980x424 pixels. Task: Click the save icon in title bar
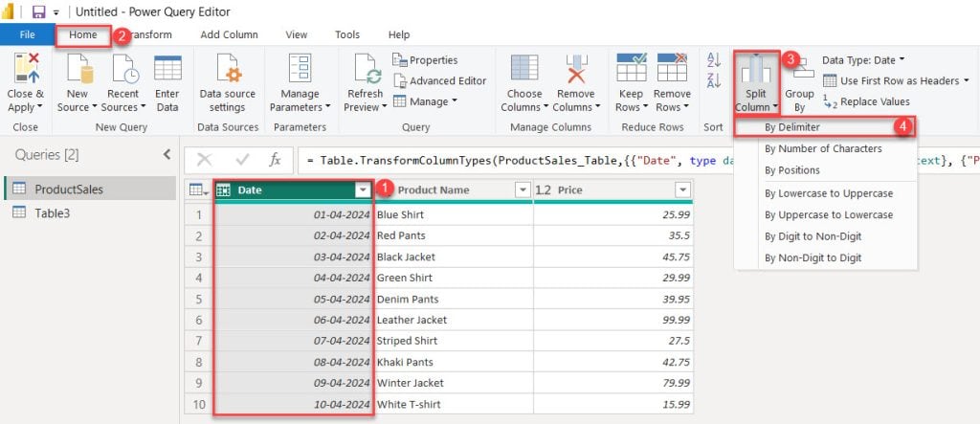(x=38, y=11)
